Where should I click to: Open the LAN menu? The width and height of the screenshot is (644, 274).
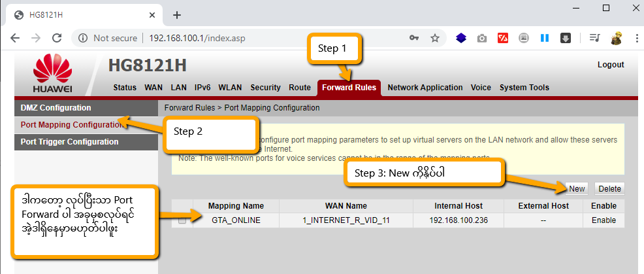point(179,88)
